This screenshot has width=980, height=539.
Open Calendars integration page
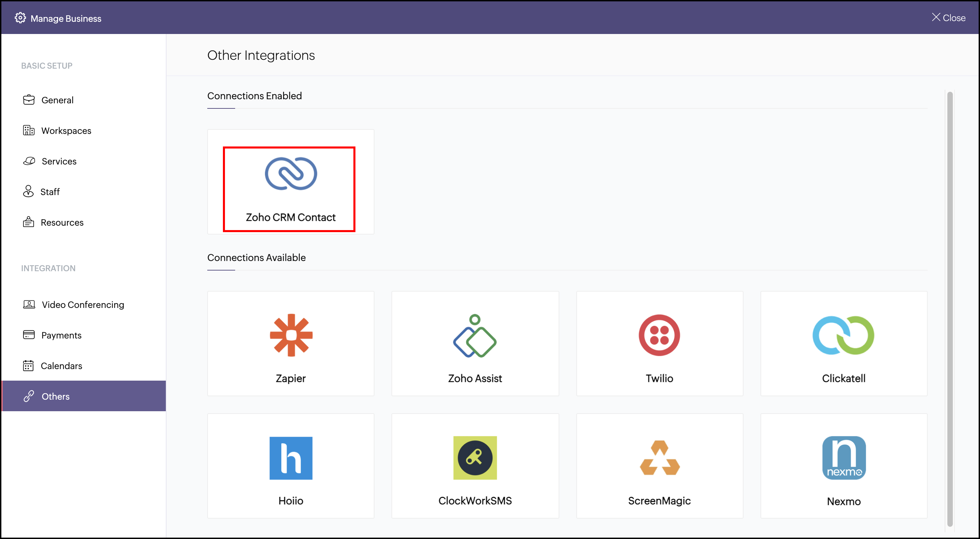61,366
